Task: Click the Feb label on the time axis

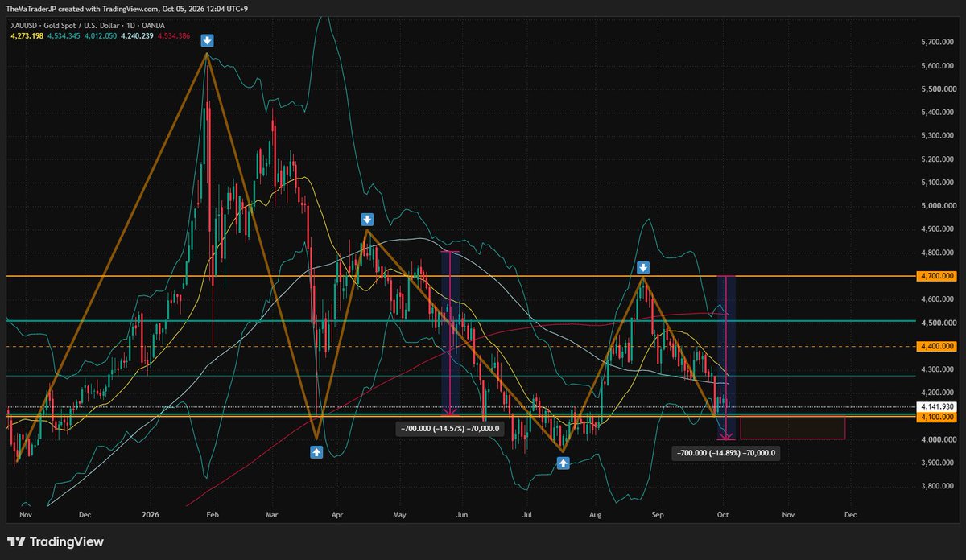Action: (212, 513)
